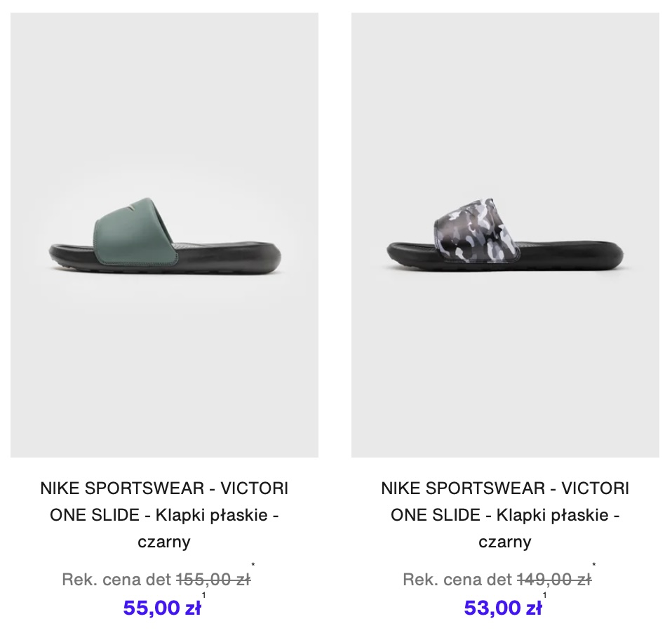Screen dimensions: 672x633
Task: Click the asterisk footnote after 155,00 zł
Action: 253,565
